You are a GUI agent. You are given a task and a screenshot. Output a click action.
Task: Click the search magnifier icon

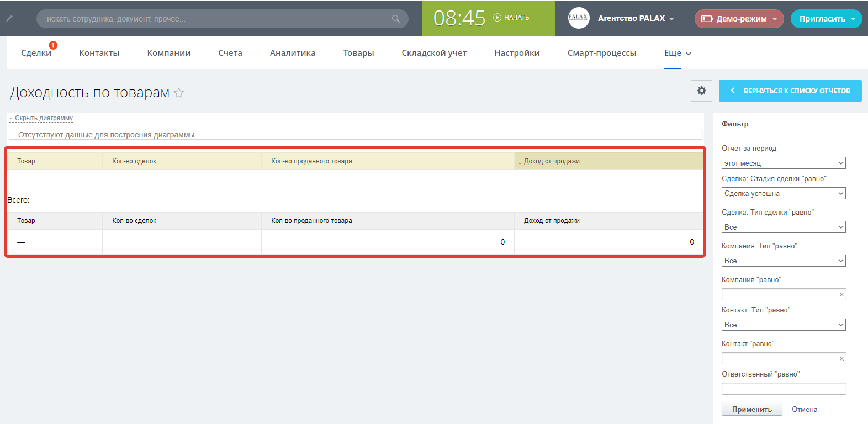pos(396,19)
